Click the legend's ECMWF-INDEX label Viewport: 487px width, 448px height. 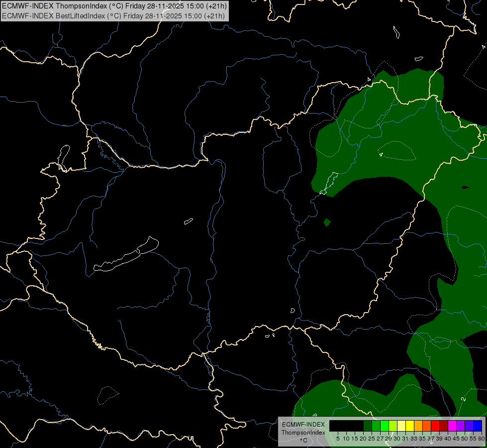(303, 425)
